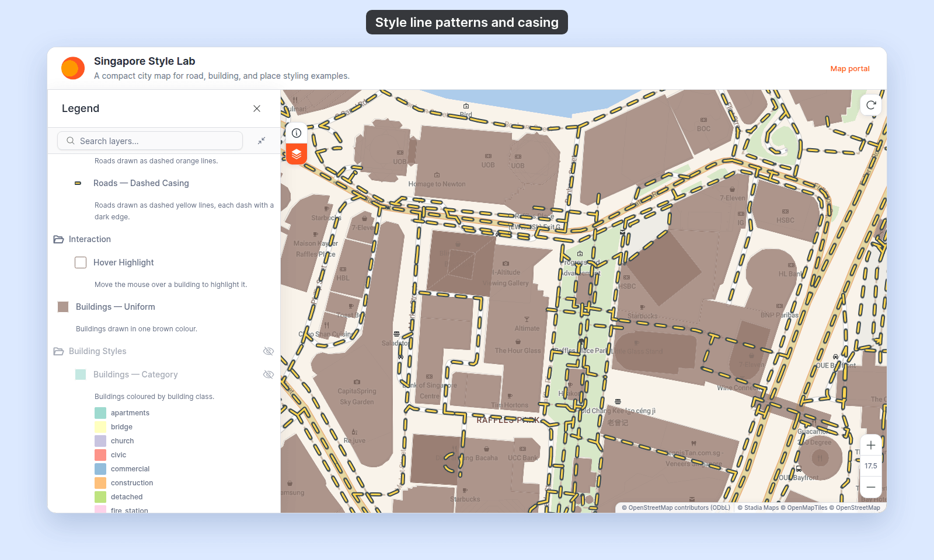Click the church legend swatch
This screenshot has width=934, height=560.
[x=100, y=441]
